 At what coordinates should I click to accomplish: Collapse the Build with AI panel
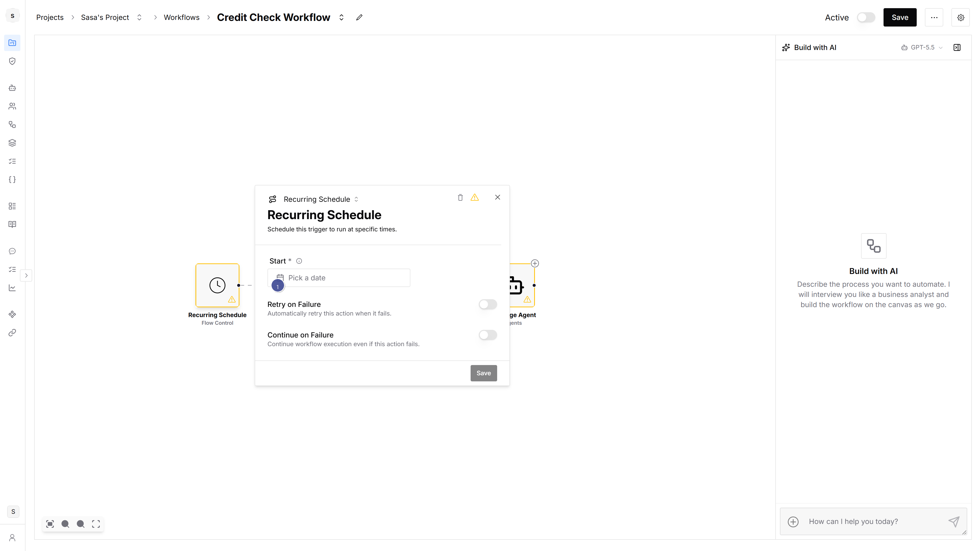click(957, 47)
